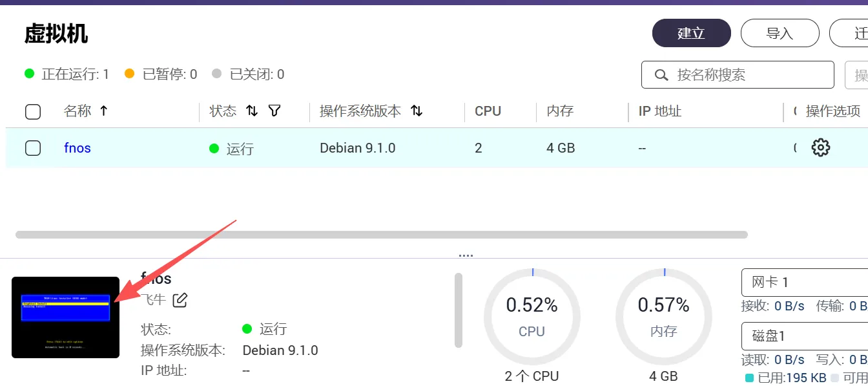Open the gear settings for fnos

pos(820,147)
